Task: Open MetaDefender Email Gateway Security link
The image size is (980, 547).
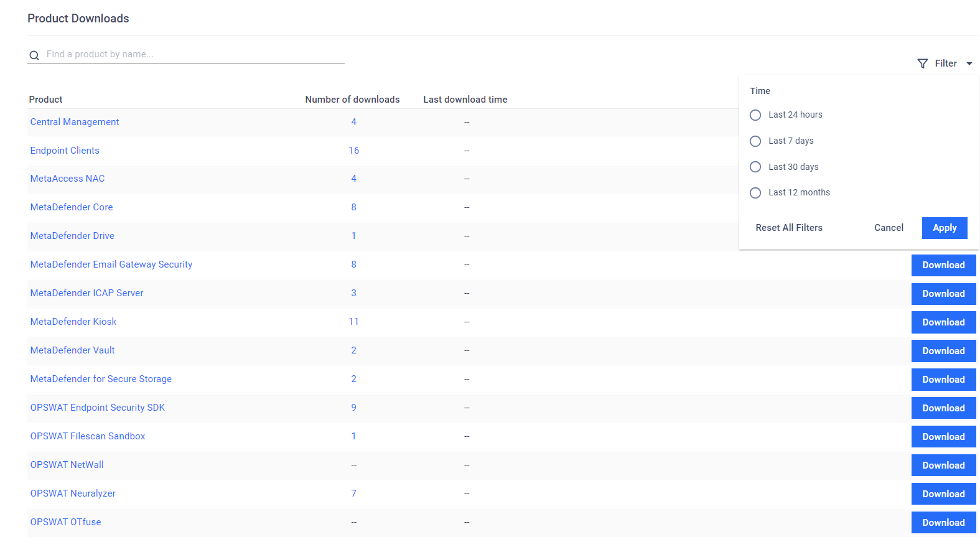Action: point(111,264)
